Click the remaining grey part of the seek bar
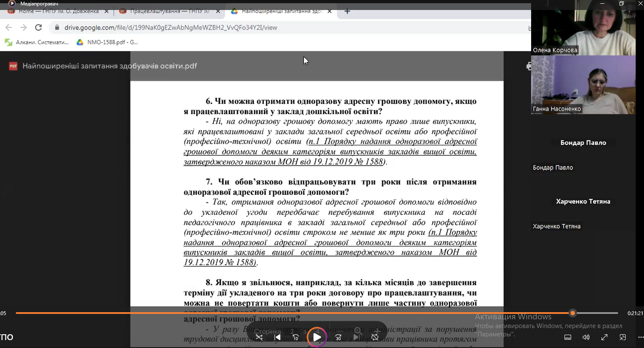644x348 pixels. [x=597, y=313]
